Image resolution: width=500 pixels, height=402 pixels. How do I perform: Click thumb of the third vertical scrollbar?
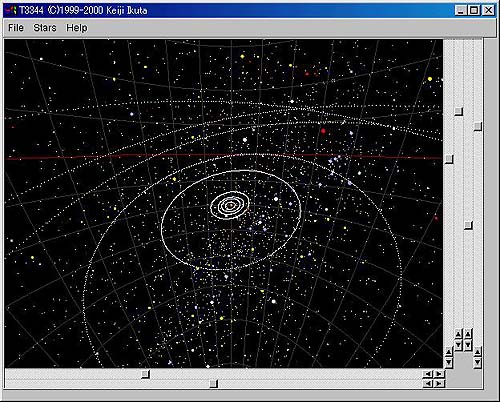(x=468, y=226)
